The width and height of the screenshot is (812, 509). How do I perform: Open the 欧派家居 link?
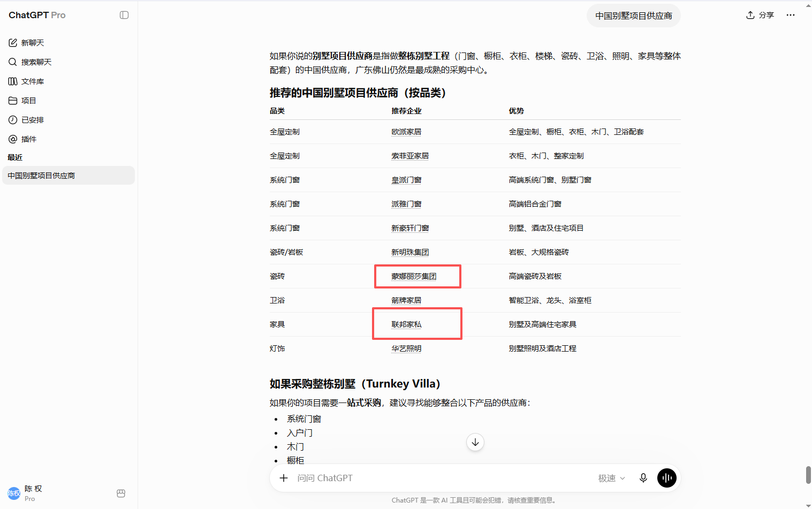[406, 132]
